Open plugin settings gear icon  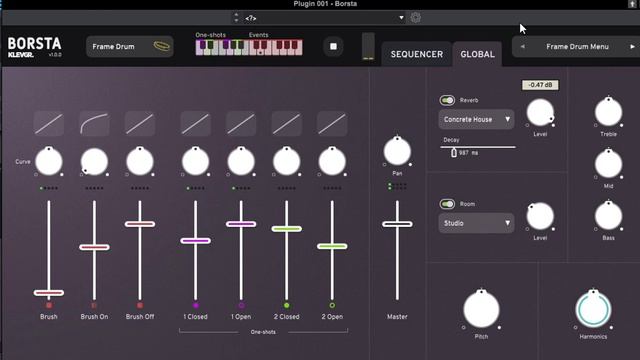point(416,18)
